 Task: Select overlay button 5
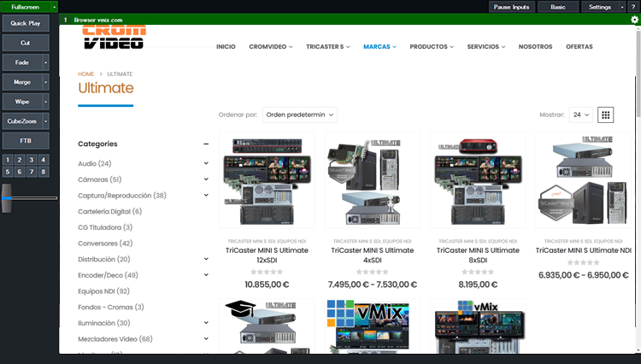point(8,172)
